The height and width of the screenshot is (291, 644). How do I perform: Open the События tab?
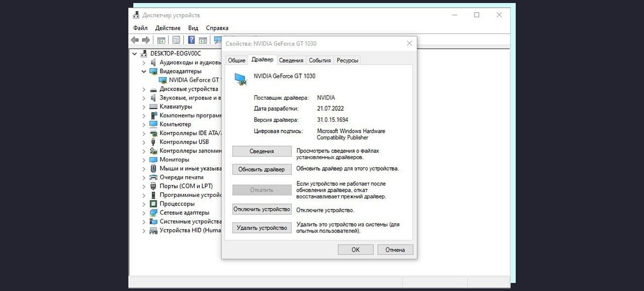coord(320,60)
